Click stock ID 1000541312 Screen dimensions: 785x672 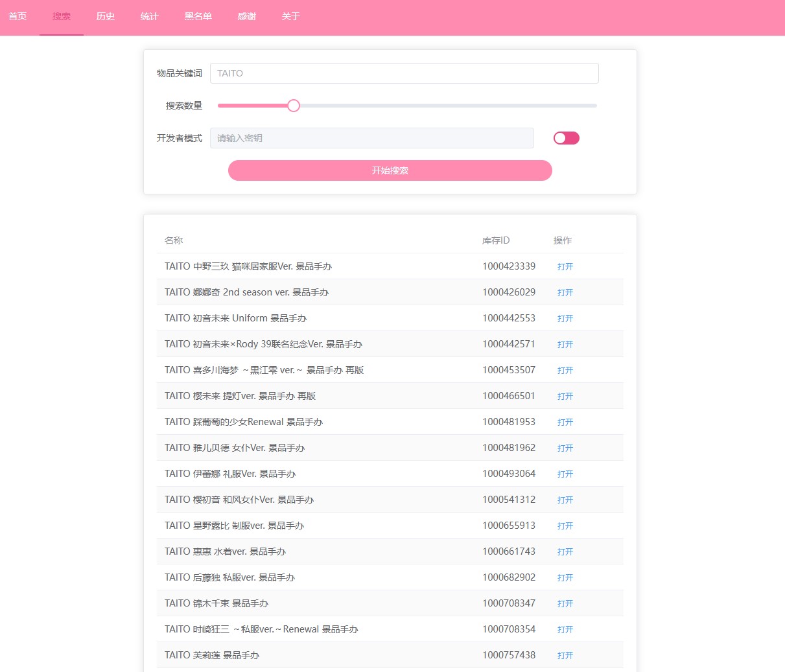pos(509,500)
